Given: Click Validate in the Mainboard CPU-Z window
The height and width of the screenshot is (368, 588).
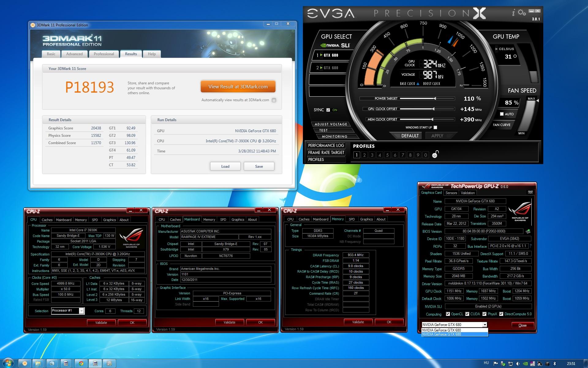Looking at the screenshot, I should pos(229,322).
